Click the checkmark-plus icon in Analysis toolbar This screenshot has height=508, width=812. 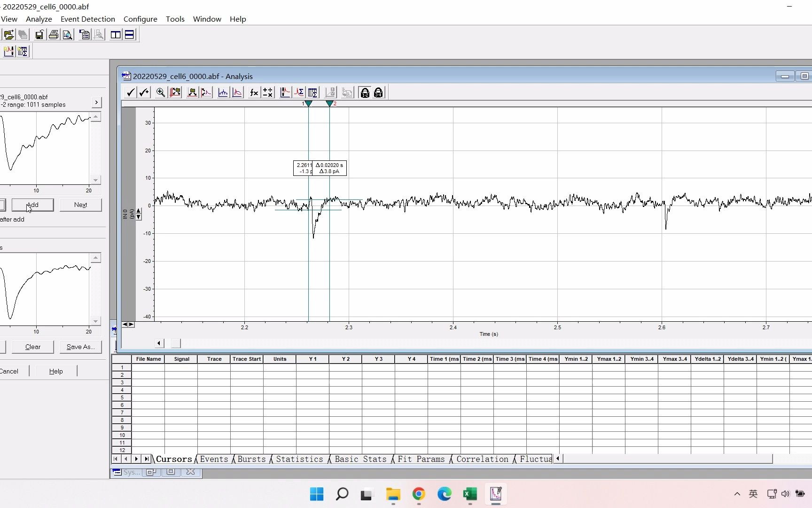(144, 93)
